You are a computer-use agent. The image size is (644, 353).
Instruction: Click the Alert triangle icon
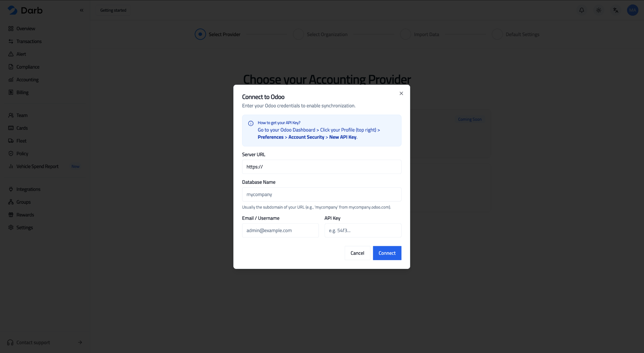click(11, 54)
